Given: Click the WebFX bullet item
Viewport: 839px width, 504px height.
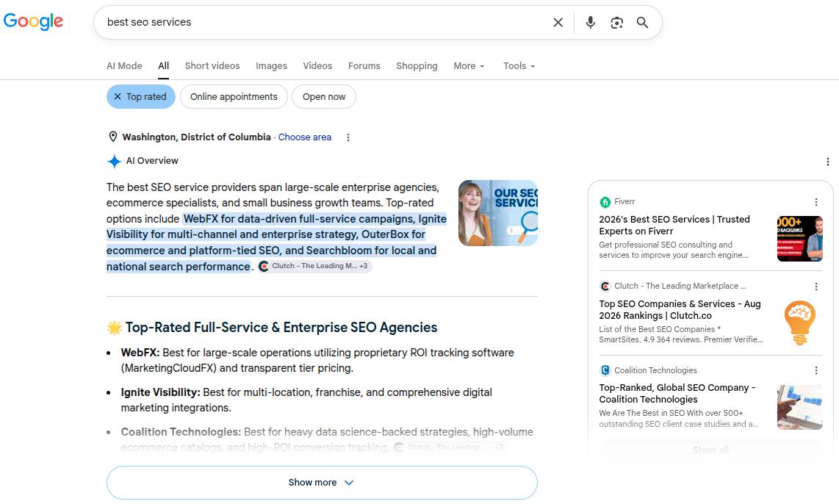Looking at the screenshot, I should [x=317, y=361].
